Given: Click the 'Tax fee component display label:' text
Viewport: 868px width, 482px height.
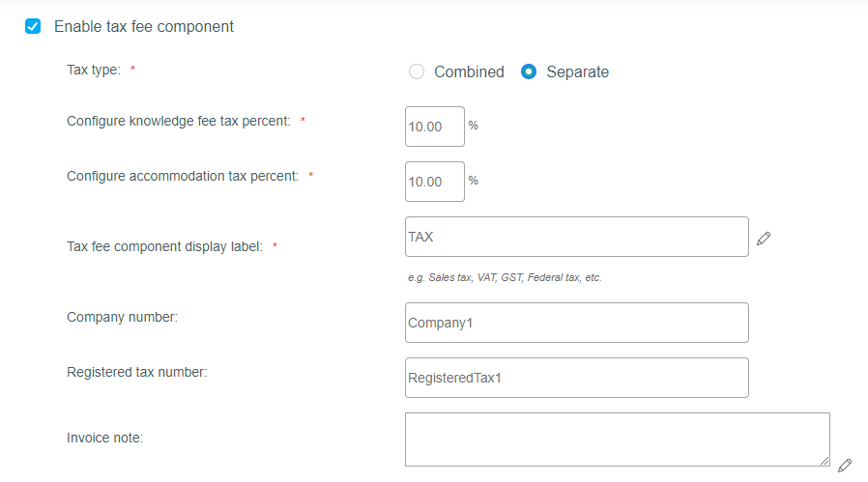Looking at the screenshot, I should pos(165,246).
